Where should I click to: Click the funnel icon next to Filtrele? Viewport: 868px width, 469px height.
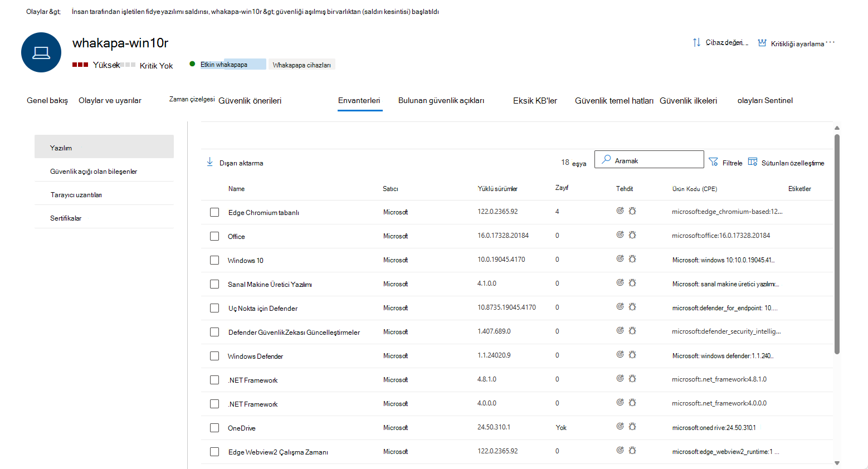[x=713, y=162]
